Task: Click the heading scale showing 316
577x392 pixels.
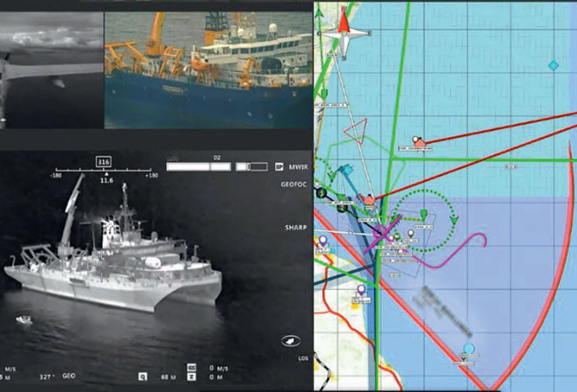Action: click(103, 162)
